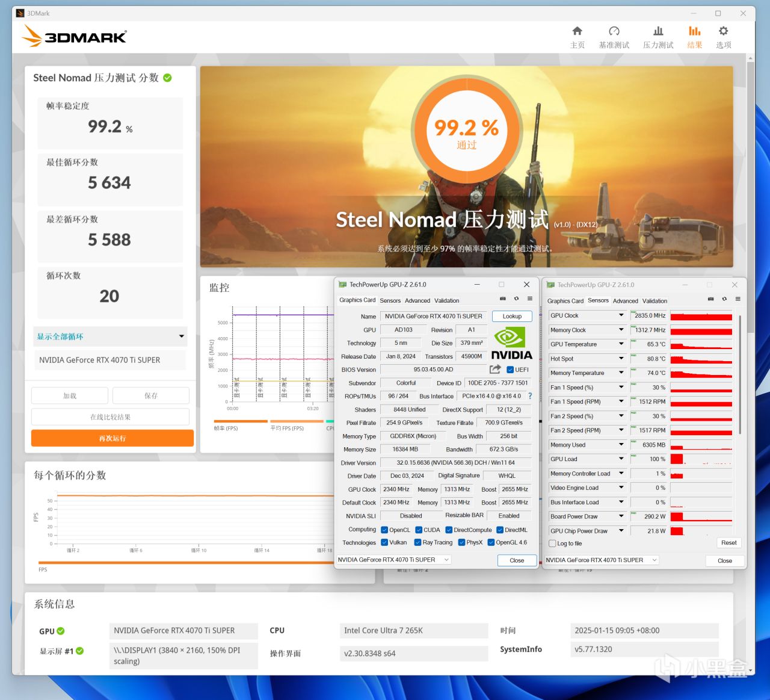Click the BIOS share icon next to UEFI
This screenshot has height=700, width=770.
(496, 370)
